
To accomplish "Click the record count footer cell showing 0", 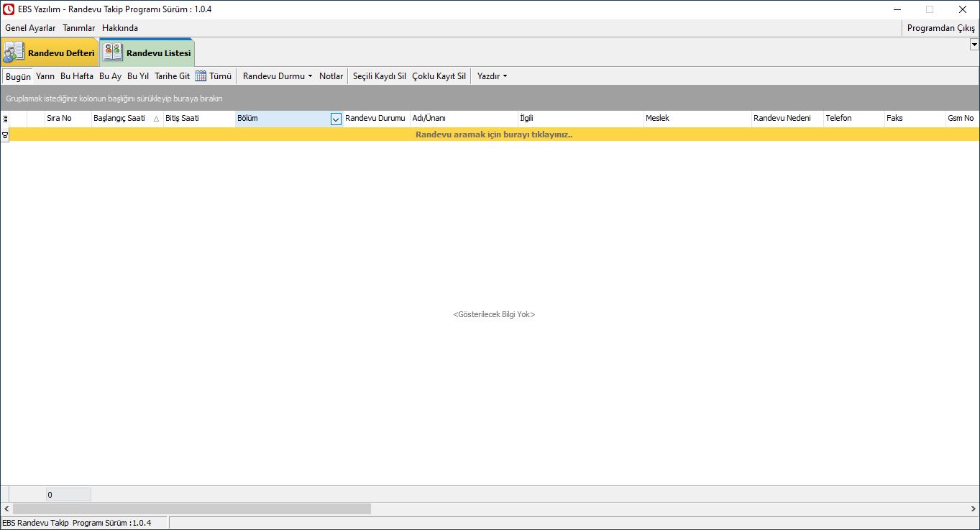I will [68, 495].
